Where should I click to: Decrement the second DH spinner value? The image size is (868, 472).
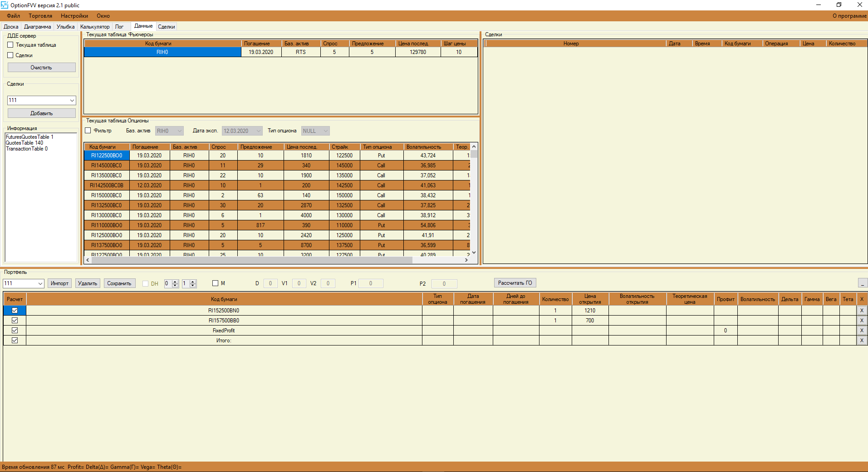point(193,286)
